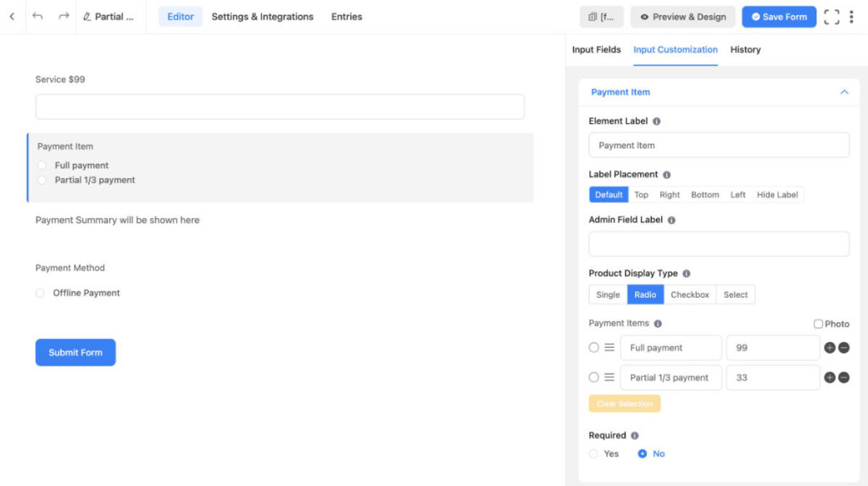Viewport: 868px width, 486px height.
Task: Edit the Partial 1/3 payment label field
Action: (x=671, y=377)
